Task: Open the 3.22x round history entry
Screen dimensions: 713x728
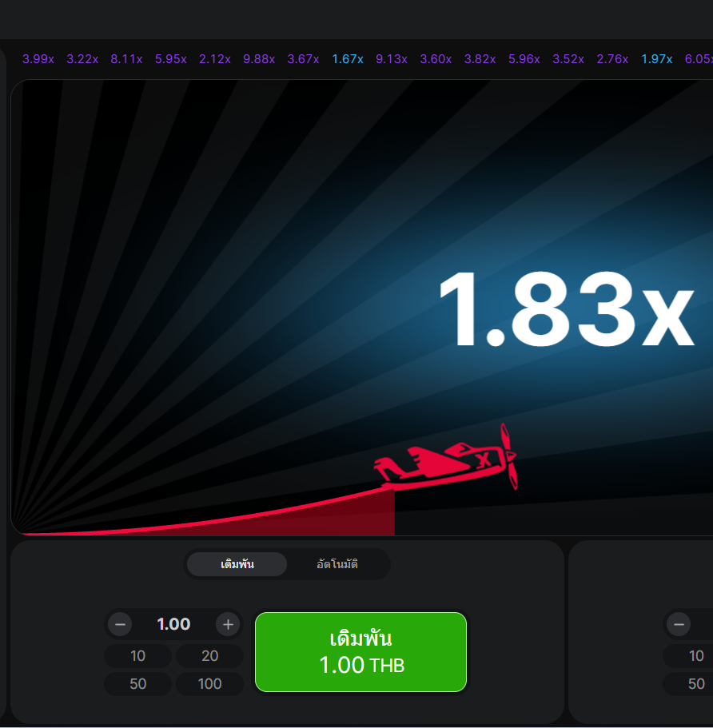Action: [x=82, y=59]
